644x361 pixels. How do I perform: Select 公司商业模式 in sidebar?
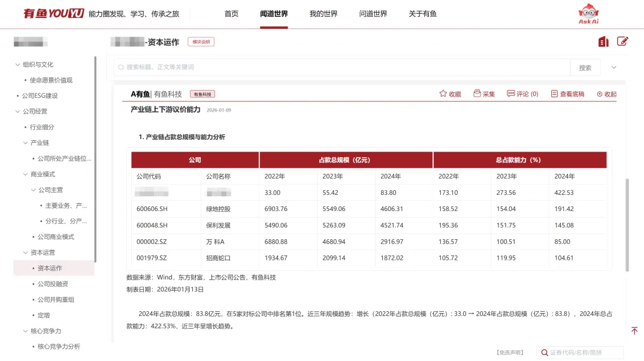click(x=56, y=237)
